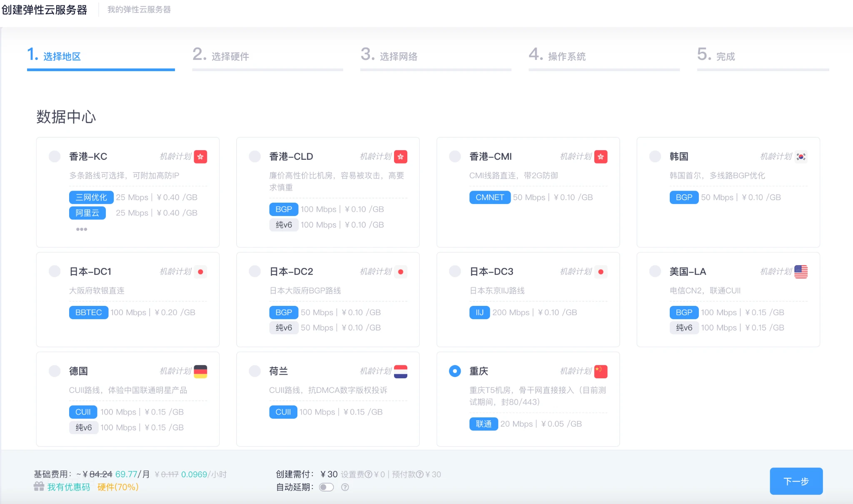The height and width of the screenshot is (504, 853).
Task: Open the 我有优惠码 coupon link
Action: pyautogui.click(x=69, y=487)
